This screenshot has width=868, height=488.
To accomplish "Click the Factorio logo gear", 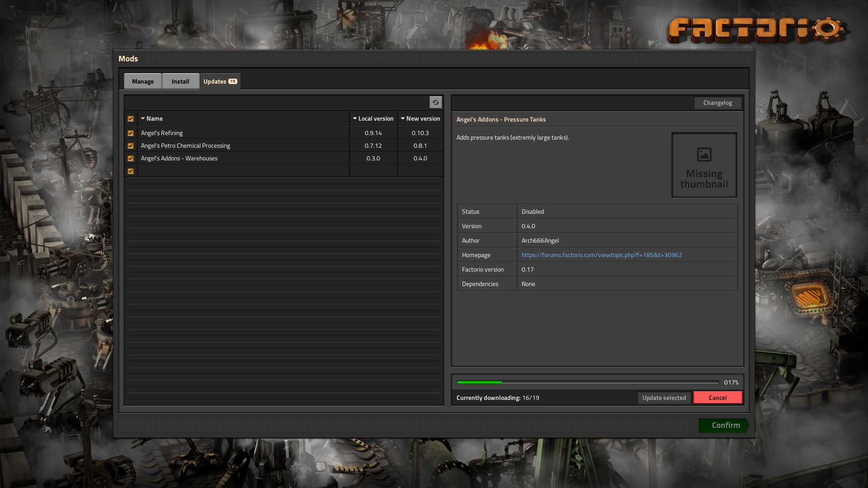I will [828, 29].
